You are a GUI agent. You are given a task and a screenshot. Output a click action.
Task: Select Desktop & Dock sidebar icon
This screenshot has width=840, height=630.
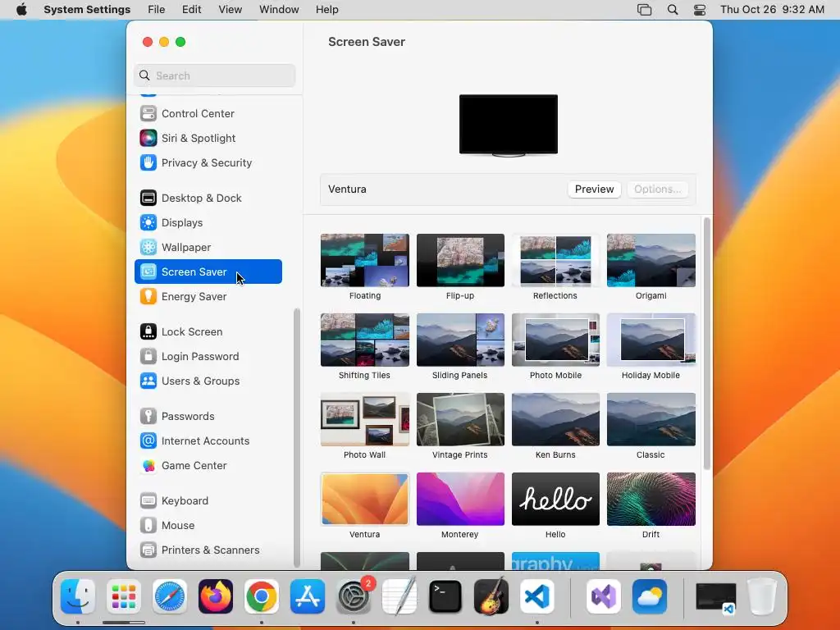tap(148, 199)
